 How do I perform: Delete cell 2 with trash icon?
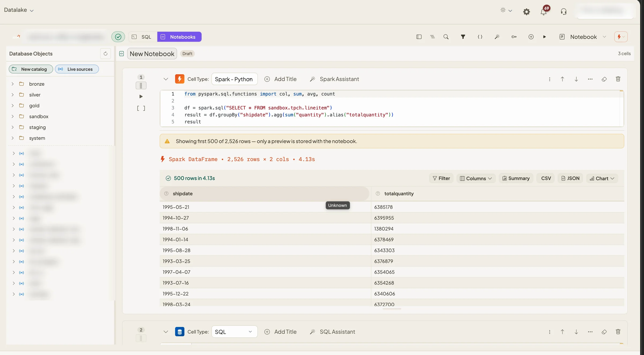pos(618,332)
